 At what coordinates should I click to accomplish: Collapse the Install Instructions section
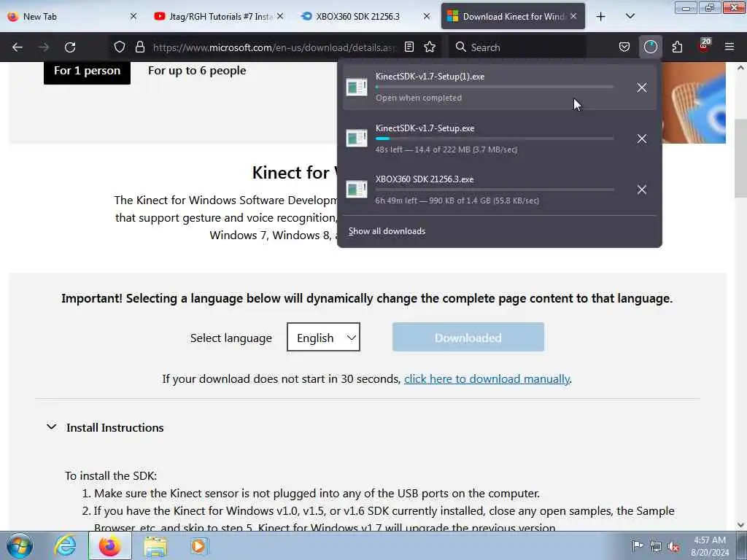click(105, 427)
